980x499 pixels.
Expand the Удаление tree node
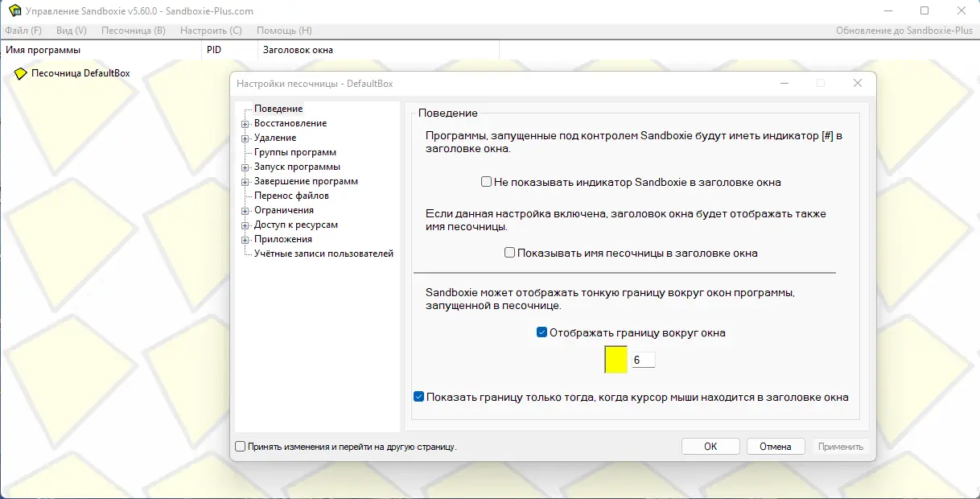pos(245,138)
